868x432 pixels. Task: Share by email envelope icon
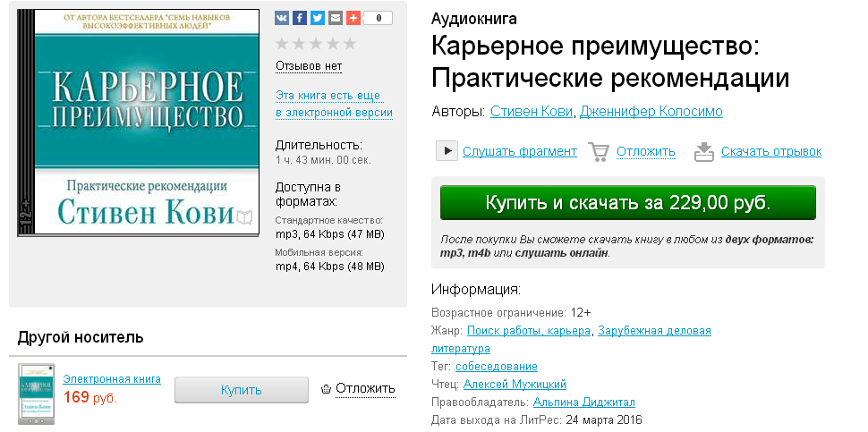pyautogui.click(x=335, y=18)
